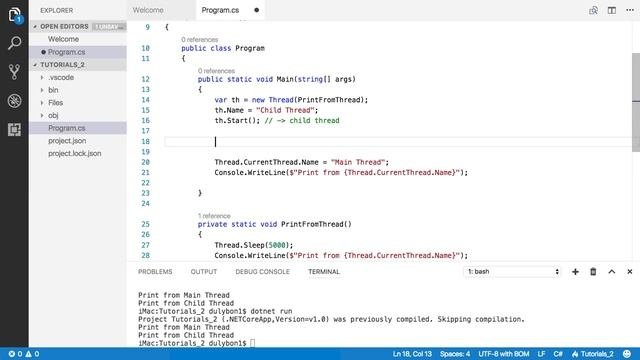Create a new terminal with the plus icon

575,272
